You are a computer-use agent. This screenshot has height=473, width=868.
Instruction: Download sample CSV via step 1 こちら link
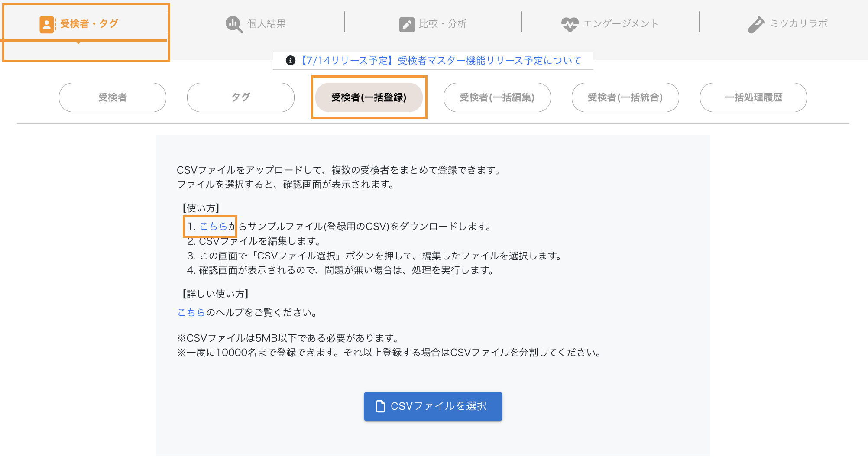[213, 226]
